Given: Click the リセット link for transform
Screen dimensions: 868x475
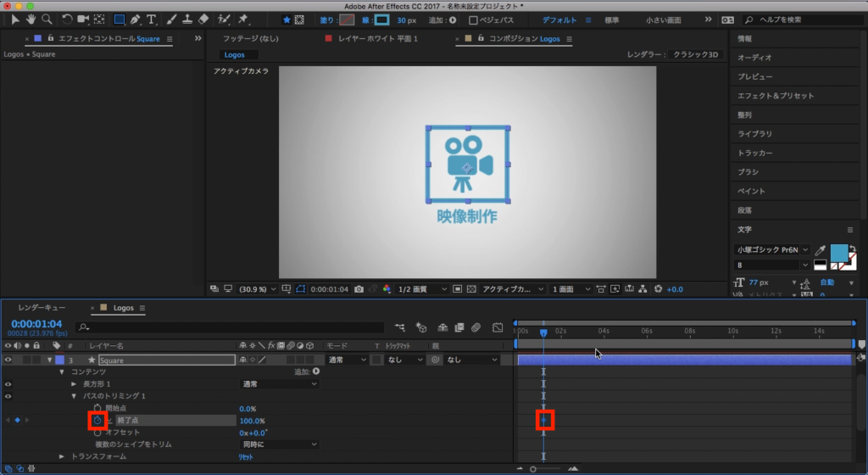Looking at the screenshot, I should click(x=245, y=456).
